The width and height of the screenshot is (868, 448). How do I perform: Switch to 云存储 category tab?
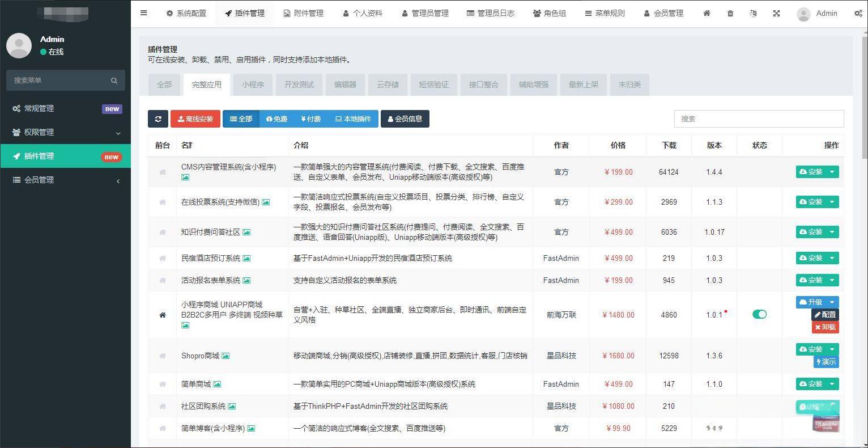click(388, 84)
